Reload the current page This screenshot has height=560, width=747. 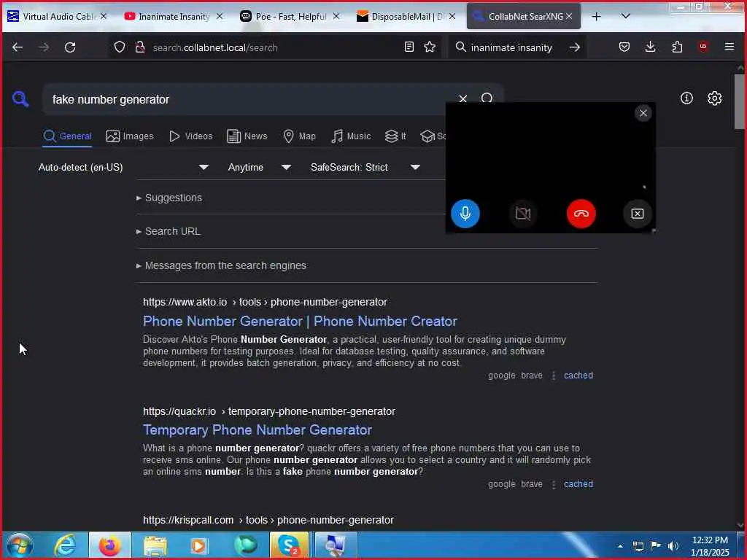point(70,47)
